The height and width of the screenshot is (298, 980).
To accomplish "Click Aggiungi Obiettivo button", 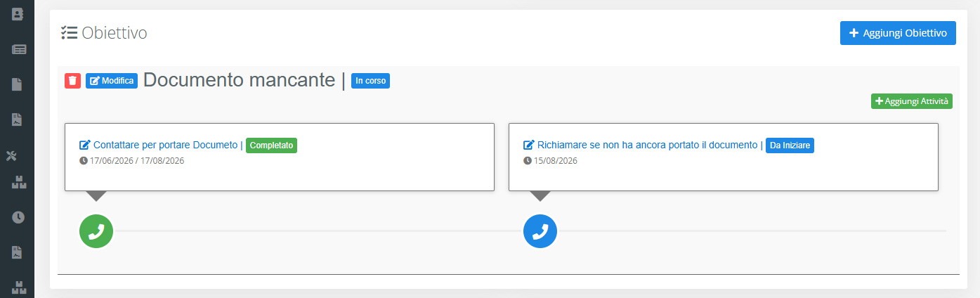I will [898, 33].
